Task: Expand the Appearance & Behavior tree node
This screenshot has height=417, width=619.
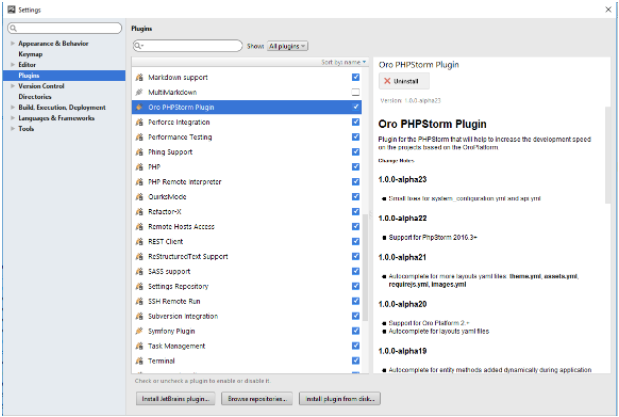Action: 13,43
